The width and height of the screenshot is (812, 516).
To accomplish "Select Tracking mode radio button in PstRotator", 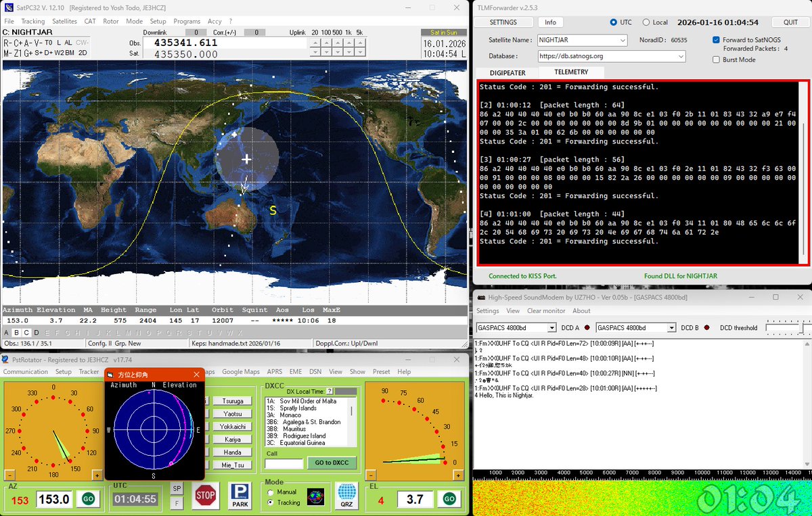I will [271, 502].
